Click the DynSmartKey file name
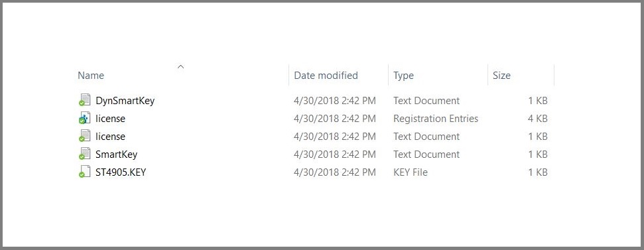 point(125,101)
